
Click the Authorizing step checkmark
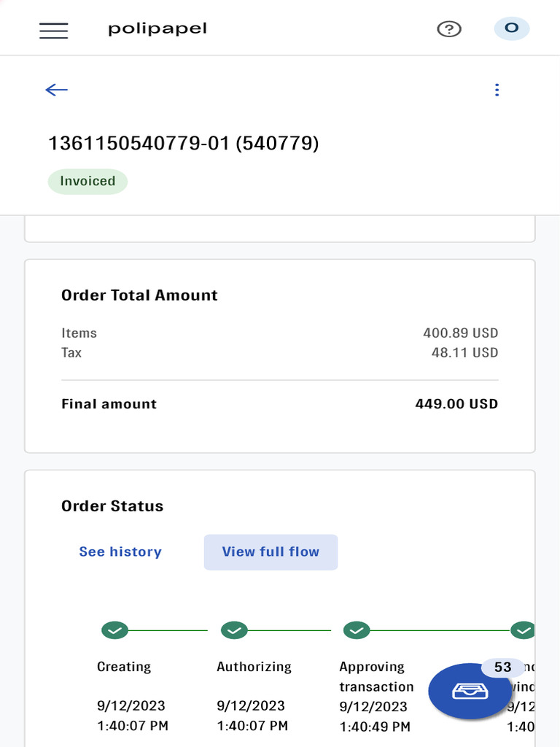point(233,630)
